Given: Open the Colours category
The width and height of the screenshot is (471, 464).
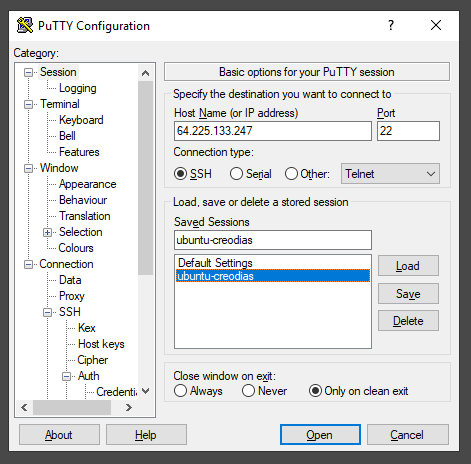Looking at the screenshot, I should [76, 248].
